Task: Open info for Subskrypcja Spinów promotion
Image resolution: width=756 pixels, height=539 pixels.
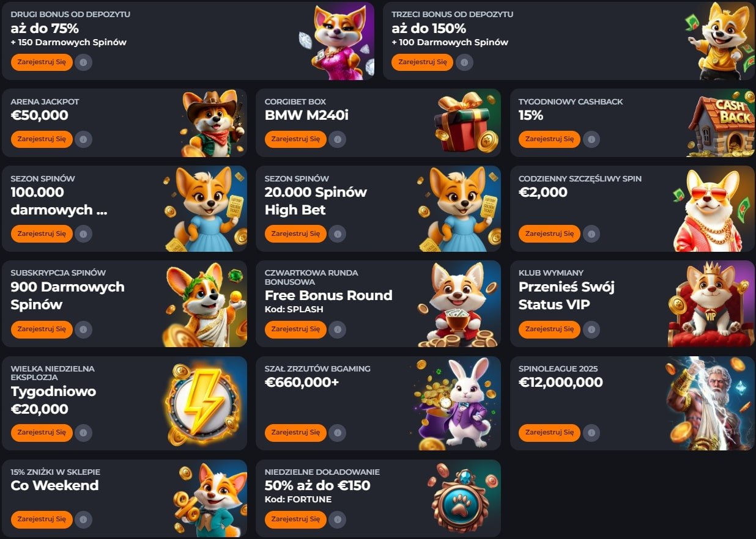Action: (84, 329)
